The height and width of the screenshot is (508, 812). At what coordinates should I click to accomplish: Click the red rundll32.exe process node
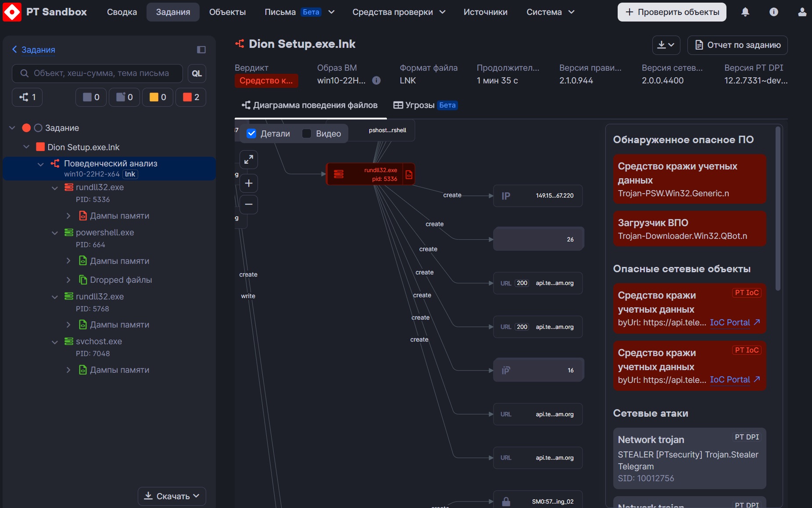[371, 174]
